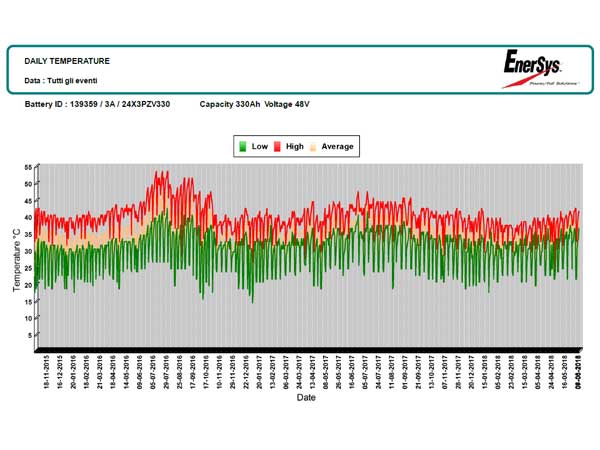Click the 5 value on temperature axis
This screenshot has width=600, height=450.
click(x=31, y=335)
